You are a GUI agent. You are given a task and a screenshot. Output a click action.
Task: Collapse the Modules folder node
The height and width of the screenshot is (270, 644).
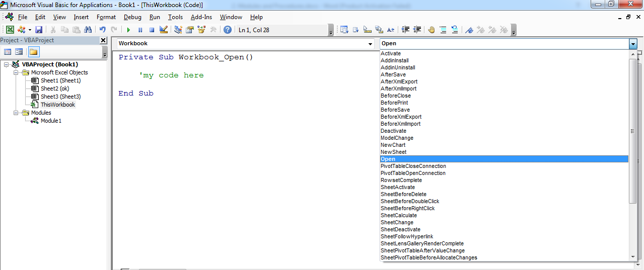[16, 113]
